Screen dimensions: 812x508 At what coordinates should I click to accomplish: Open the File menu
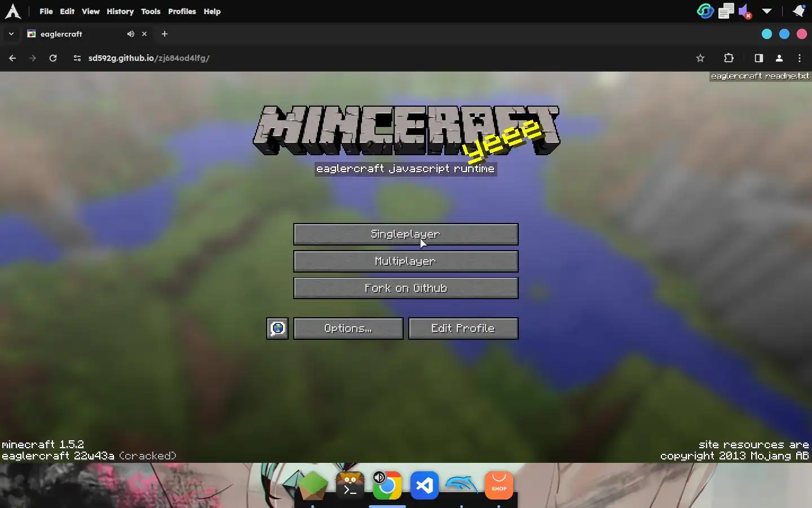[46, 11]
